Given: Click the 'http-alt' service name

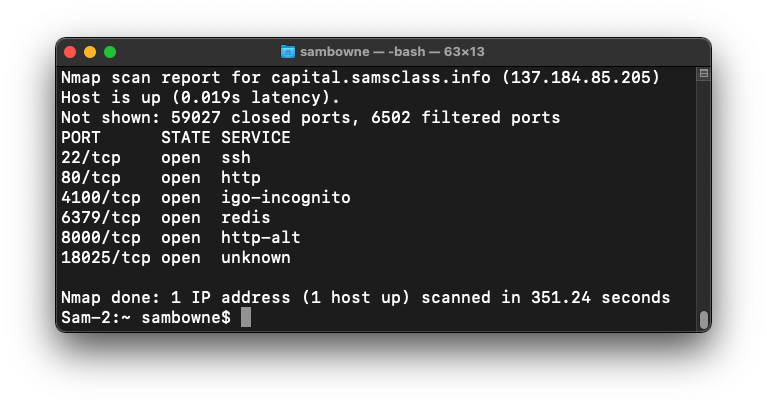Looking at the screenshot, I should (261, 238).
